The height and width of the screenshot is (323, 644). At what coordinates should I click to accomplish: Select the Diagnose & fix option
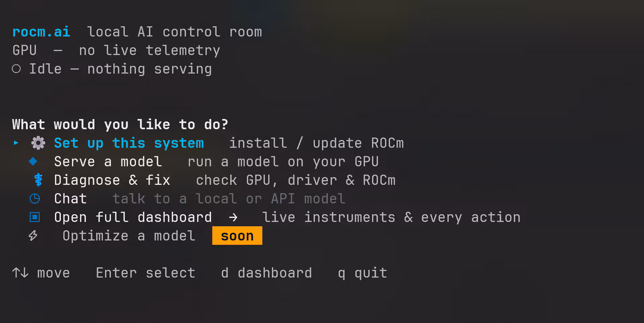pos(112,180)
